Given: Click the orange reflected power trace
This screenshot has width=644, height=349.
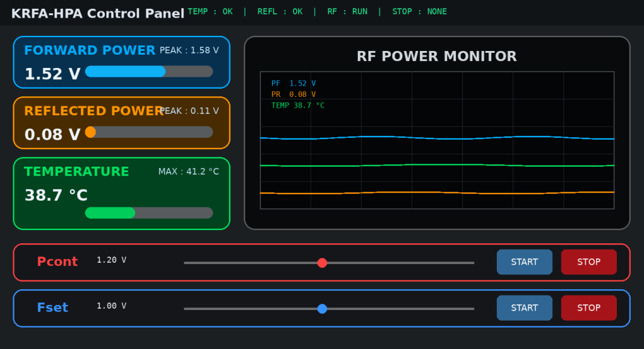Looking at the screenshot, I should 437,192.
